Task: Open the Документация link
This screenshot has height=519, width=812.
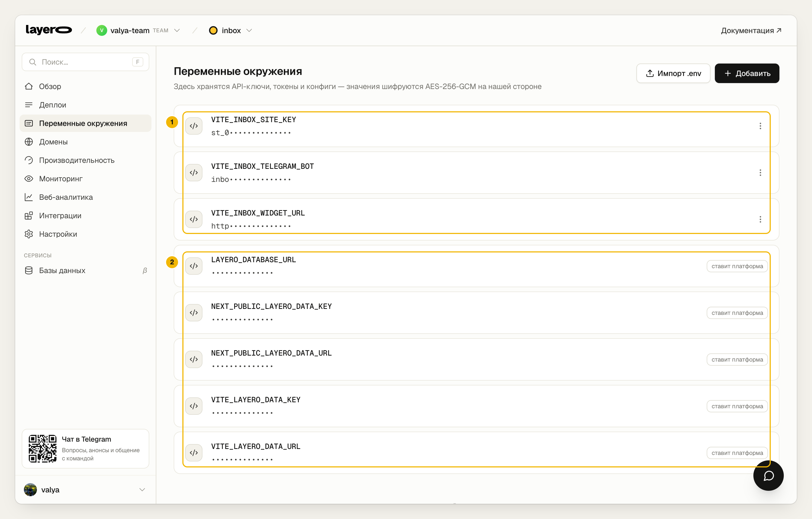Action: pos(751,30)
